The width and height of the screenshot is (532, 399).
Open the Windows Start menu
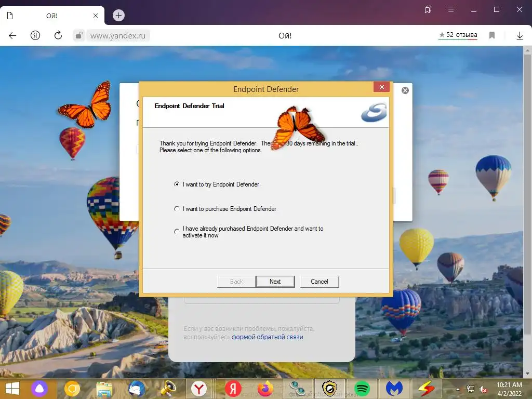[12, 389]
